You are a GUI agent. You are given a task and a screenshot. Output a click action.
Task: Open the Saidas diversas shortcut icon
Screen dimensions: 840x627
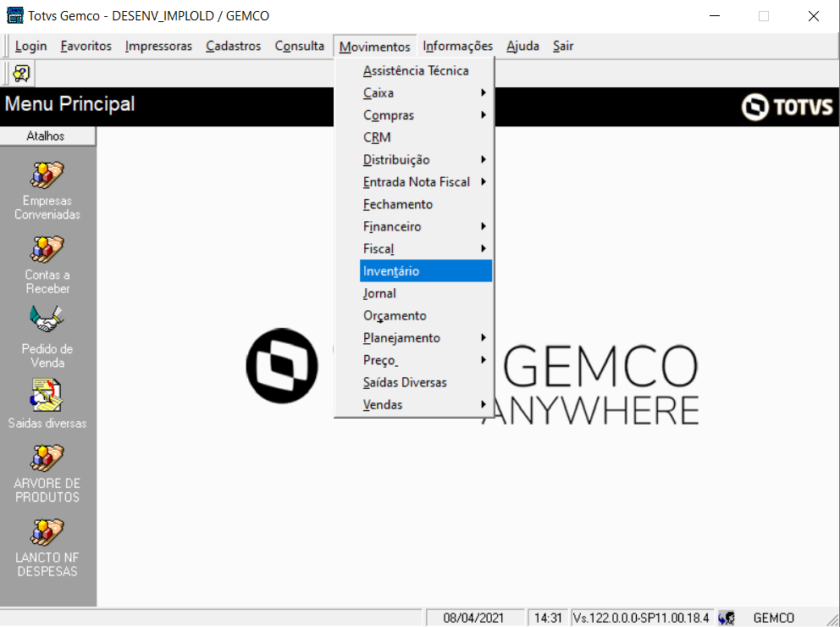[47, 396]
